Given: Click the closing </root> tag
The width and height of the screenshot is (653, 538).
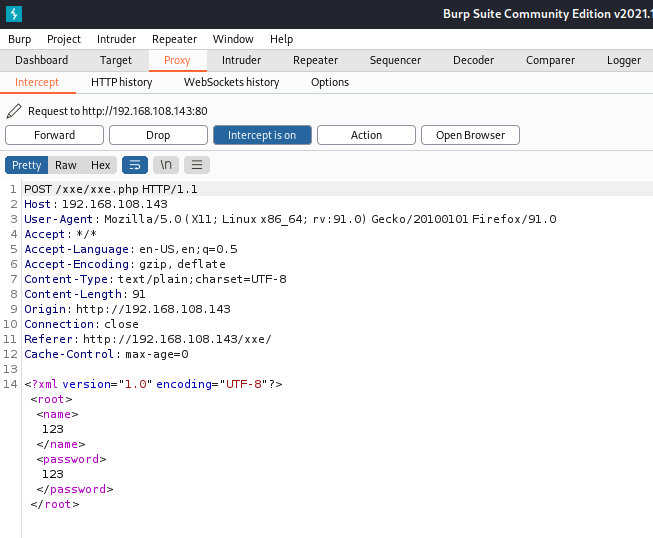Looking at the screenshot, I should coord(55,504).
